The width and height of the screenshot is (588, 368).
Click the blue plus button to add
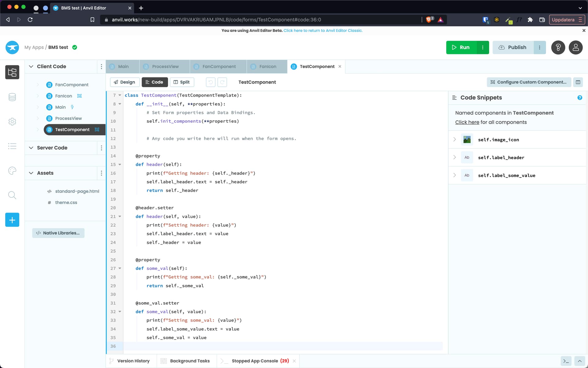12,220
